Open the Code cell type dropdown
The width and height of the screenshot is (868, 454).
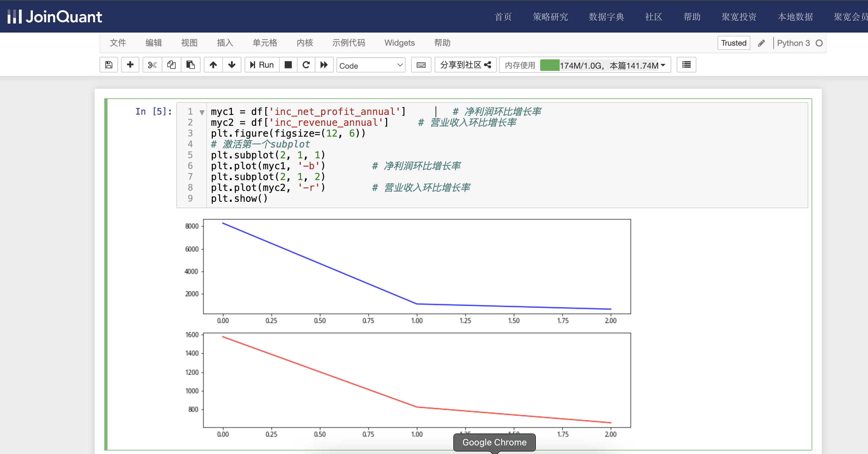[371, 65]
